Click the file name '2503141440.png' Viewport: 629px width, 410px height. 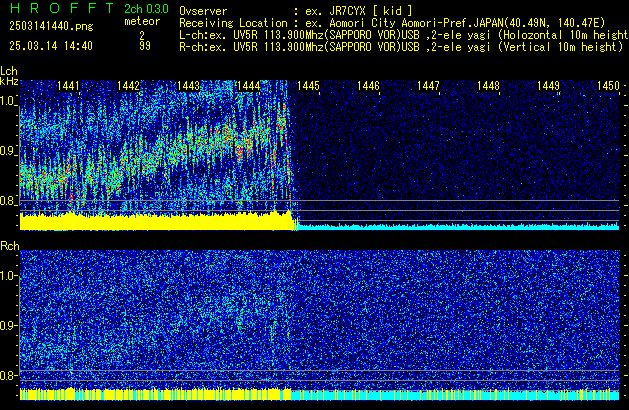tap(51, 26)
